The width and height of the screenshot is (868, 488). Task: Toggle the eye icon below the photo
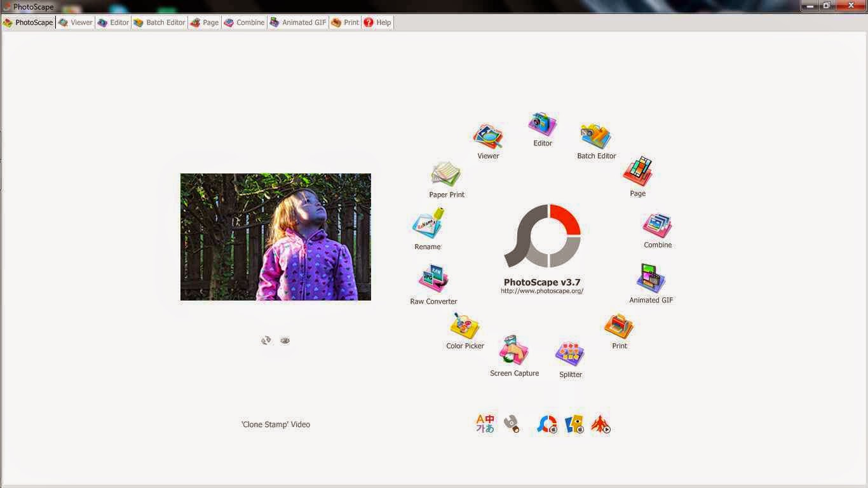pyautogui.click(x=285, y=340)
